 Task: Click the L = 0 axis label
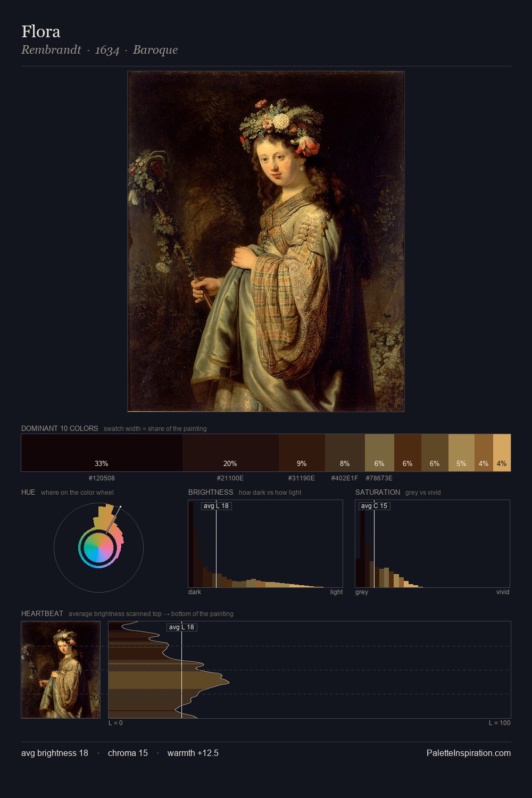115,723
